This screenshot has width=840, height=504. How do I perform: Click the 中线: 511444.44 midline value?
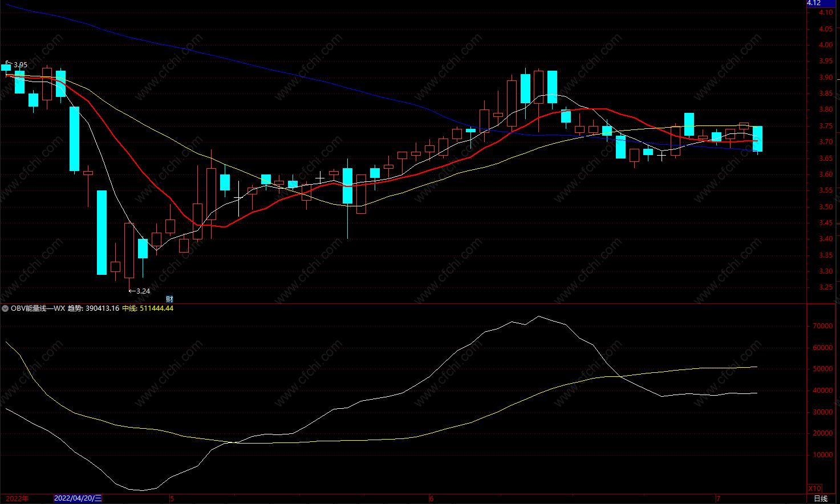click(x=148, y=308)
